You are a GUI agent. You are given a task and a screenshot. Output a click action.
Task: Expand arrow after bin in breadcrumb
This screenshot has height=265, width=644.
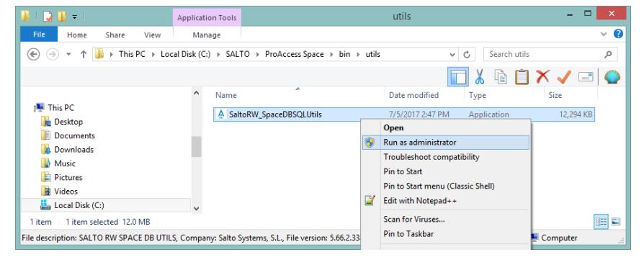(358, 54)
